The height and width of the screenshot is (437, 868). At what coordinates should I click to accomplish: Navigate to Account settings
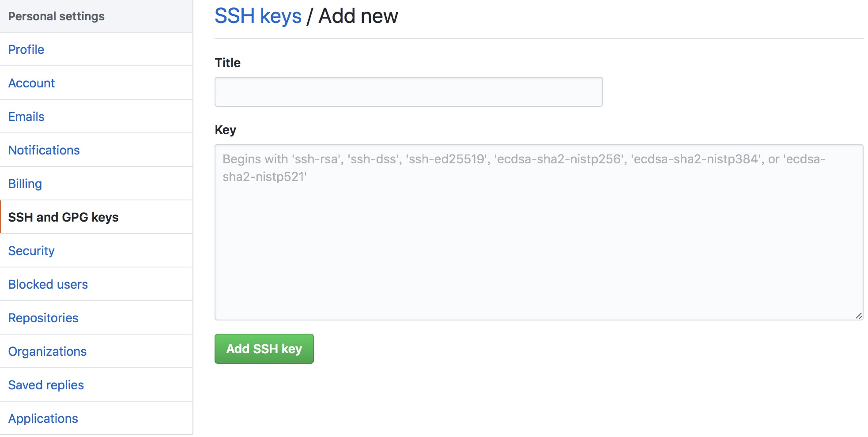(31, 83)
